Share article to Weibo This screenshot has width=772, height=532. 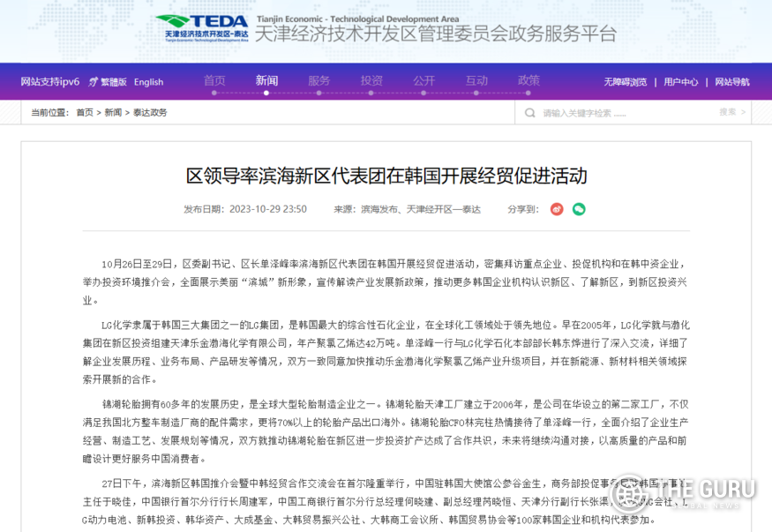tap(557, 209)
